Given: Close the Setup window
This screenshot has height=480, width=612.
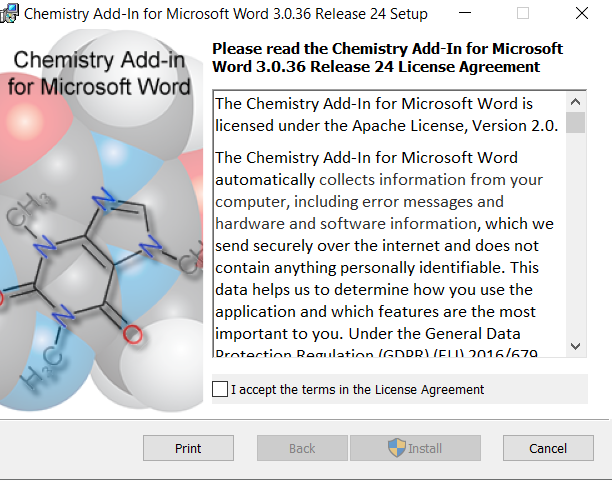Looking at the screenshot, I should (582, 13).
